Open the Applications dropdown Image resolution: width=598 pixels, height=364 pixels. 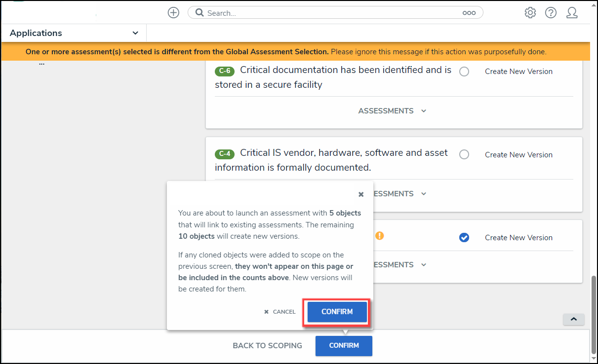click(74, 33)
